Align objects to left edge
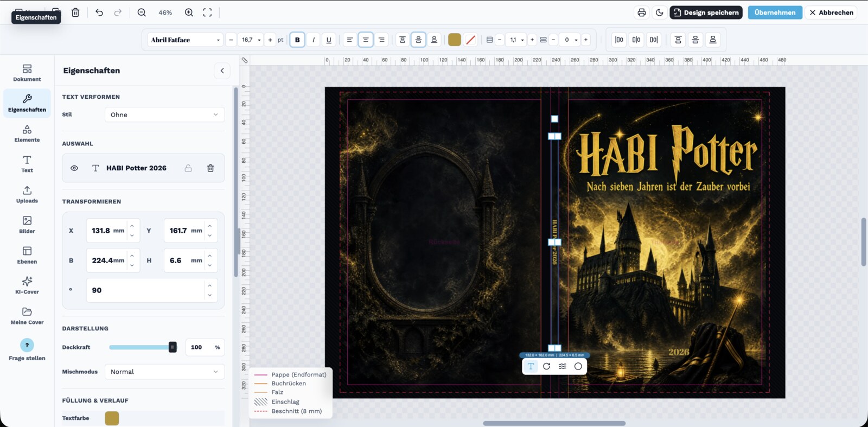This screenshot has height=427, width=868. (619, 40)
